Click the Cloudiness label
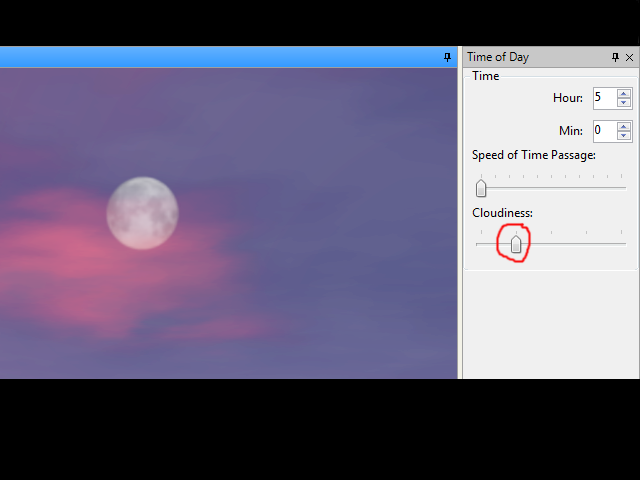Viewport: 640px width, 480px height. point(502,213)
